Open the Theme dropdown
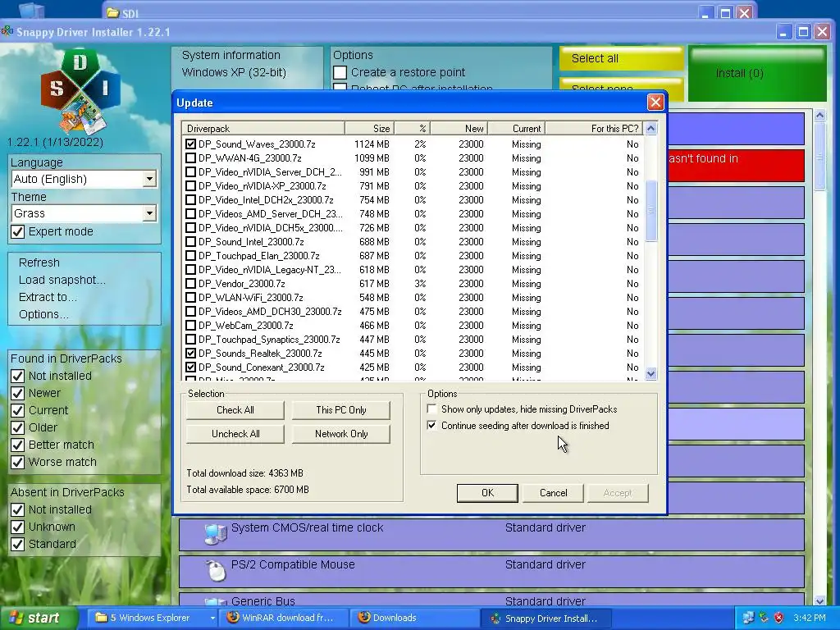 [x=149, y=213]
